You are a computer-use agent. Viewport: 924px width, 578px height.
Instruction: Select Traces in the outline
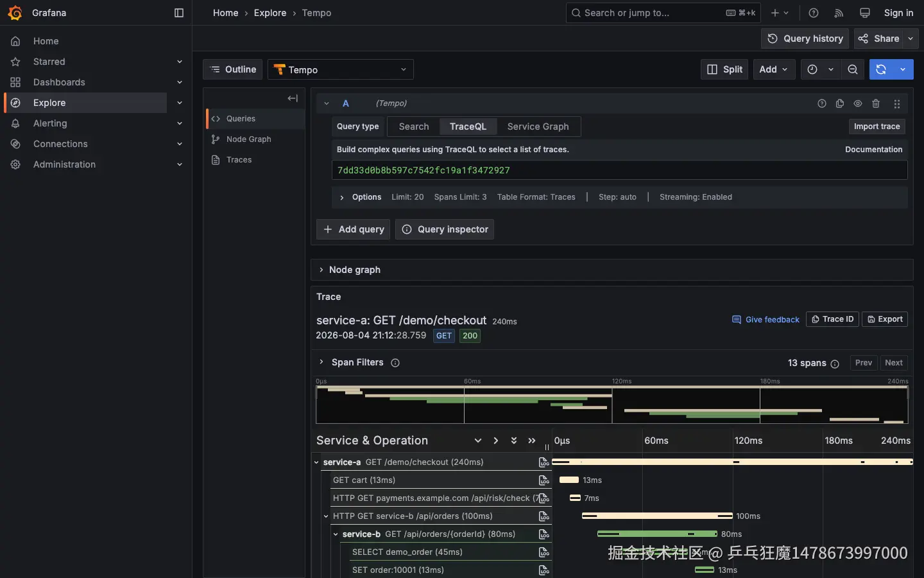point(255,160)
